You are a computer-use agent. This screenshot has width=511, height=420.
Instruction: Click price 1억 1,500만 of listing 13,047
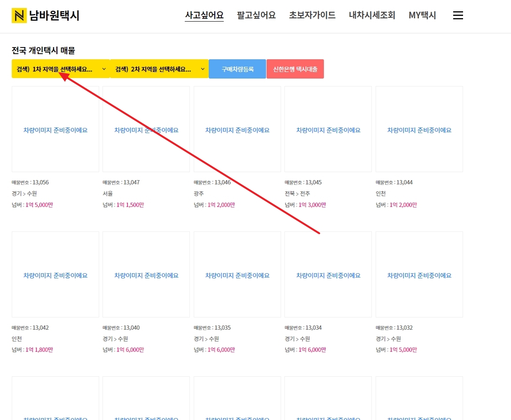(x=130, y=205)
